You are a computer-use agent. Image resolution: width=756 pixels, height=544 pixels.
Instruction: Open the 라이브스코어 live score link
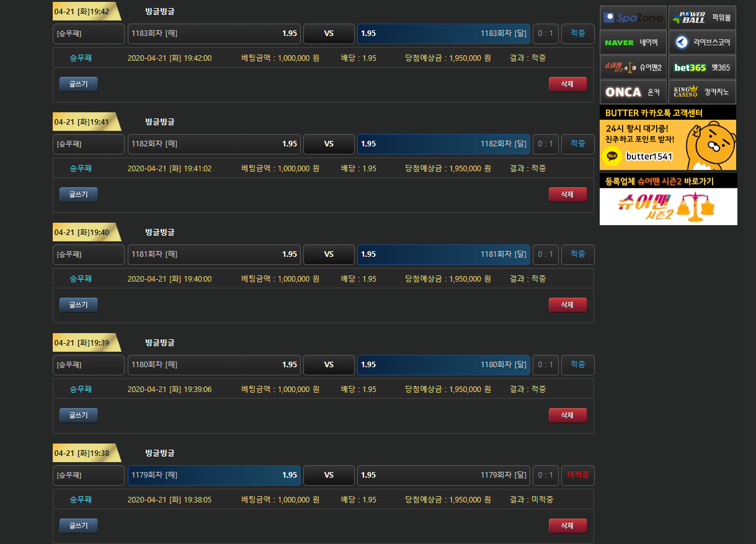pos(702,43)
